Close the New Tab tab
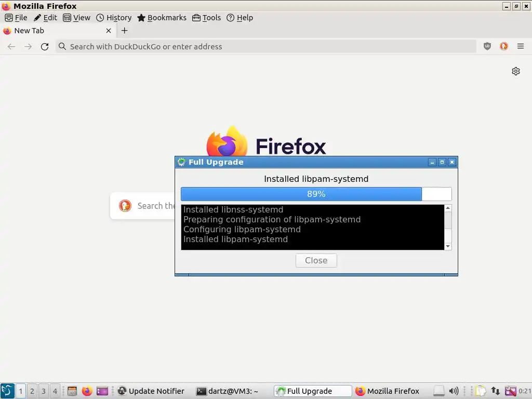This screenshot has height=399, width=532. click(109, 31)
